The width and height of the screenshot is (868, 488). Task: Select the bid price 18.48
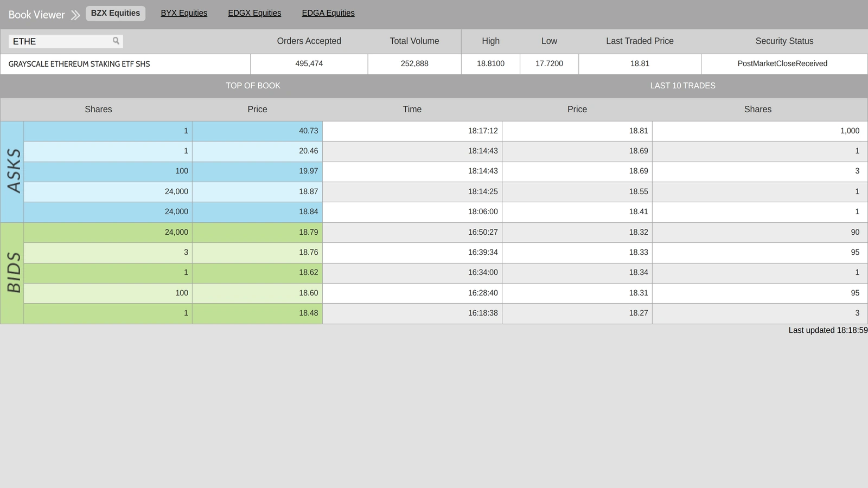[309, 313]
